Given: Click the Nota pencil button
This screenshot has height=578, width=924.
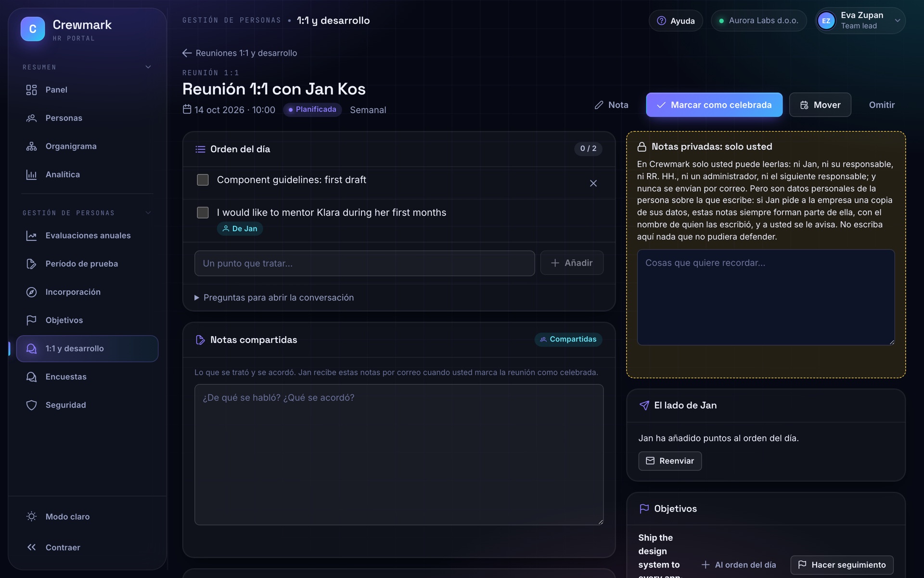Looking at the screenshot, I should tap(611, 105).
